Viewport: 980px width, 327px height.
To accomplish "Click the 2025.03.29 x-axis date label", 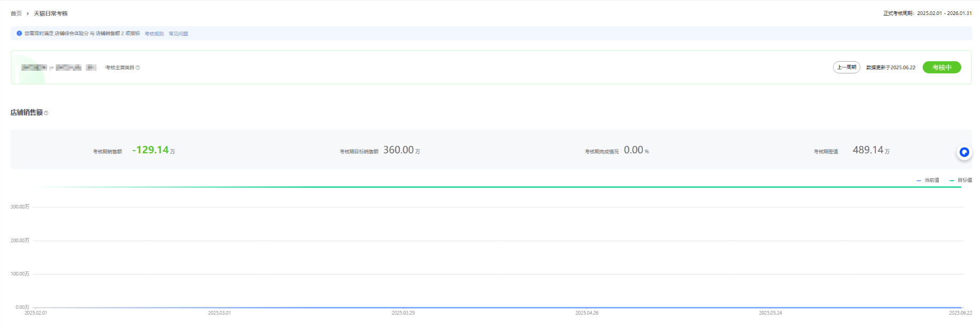I will point(403,313).
